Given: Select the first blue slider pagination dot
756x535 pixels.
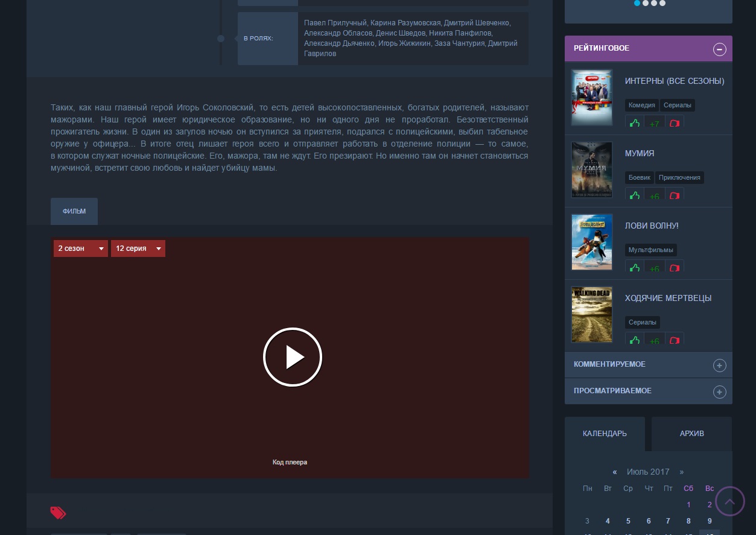Looking at the screenshot, I should 637,3.
